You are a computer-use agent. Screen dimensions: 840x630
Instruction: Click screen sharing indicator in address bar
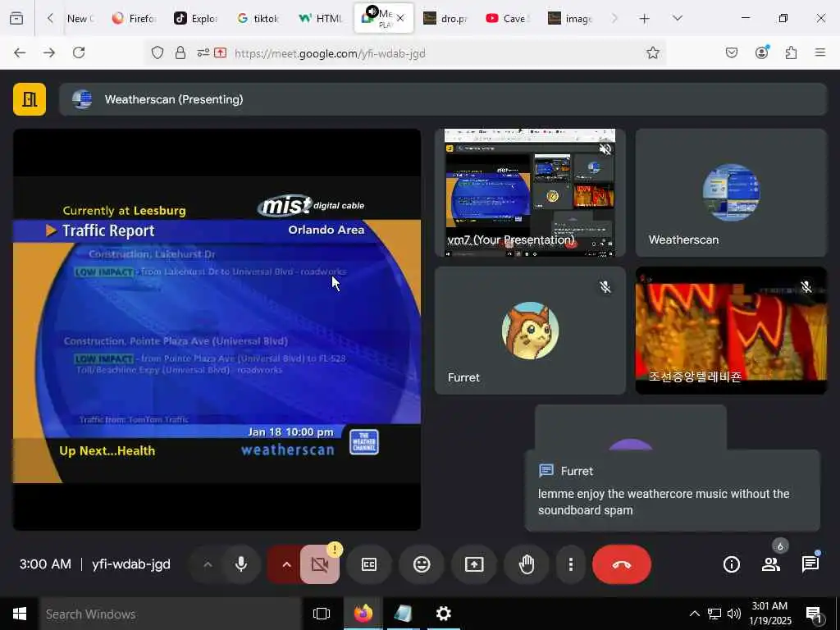tap(220, 52)
